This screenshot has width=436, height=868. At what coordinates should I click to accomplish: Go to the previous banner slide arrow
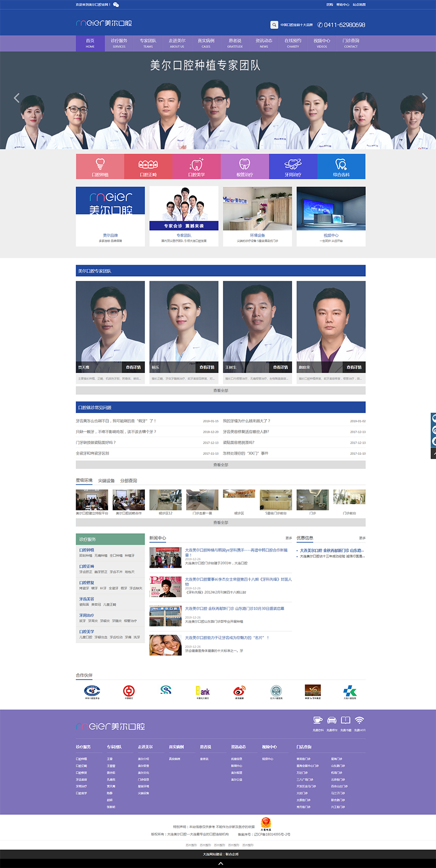pyautogui.click(x=16, y=98)
